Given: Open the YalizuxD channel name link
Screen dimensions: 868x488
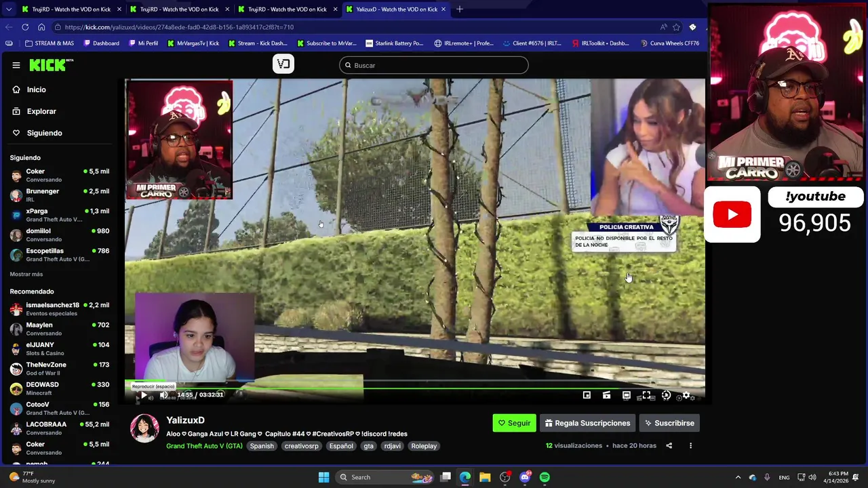Looking at the screenshot, I should 185,420.
